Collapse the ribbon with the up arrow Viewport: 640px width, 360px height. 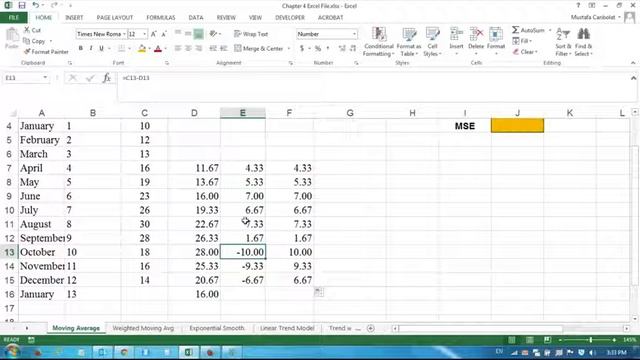click(x=633, y=63)
